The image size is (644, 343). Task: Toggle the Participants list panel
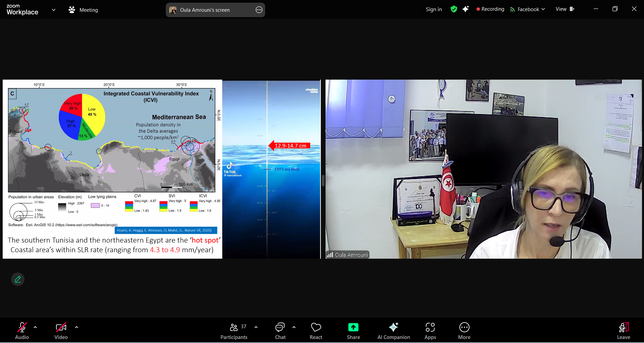pos(234,331)
